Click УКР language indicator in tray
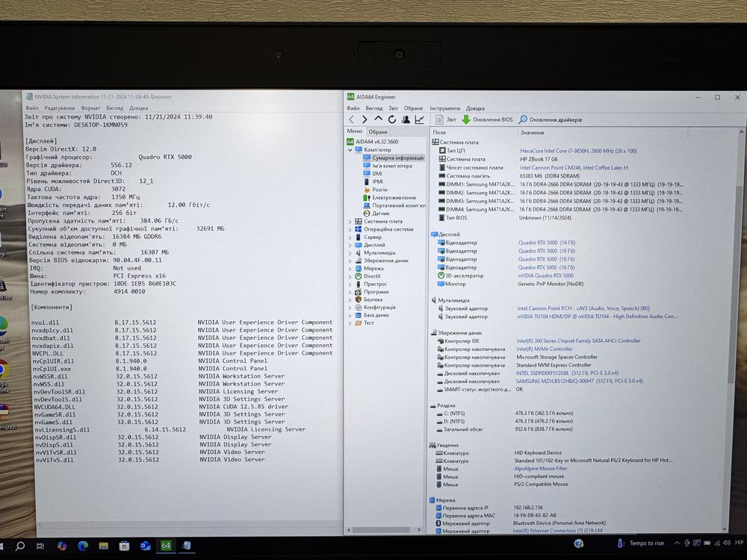This screenshot has width=747, height=560. [x=739, y=544]
